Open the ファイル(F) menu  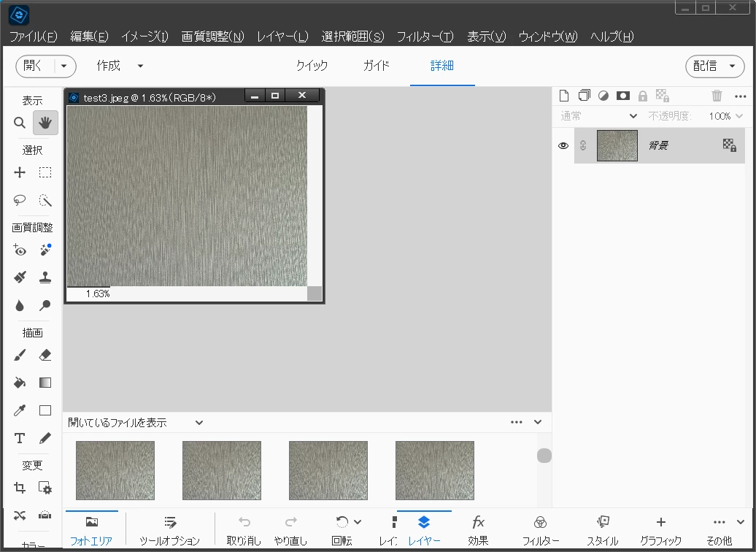34,37
